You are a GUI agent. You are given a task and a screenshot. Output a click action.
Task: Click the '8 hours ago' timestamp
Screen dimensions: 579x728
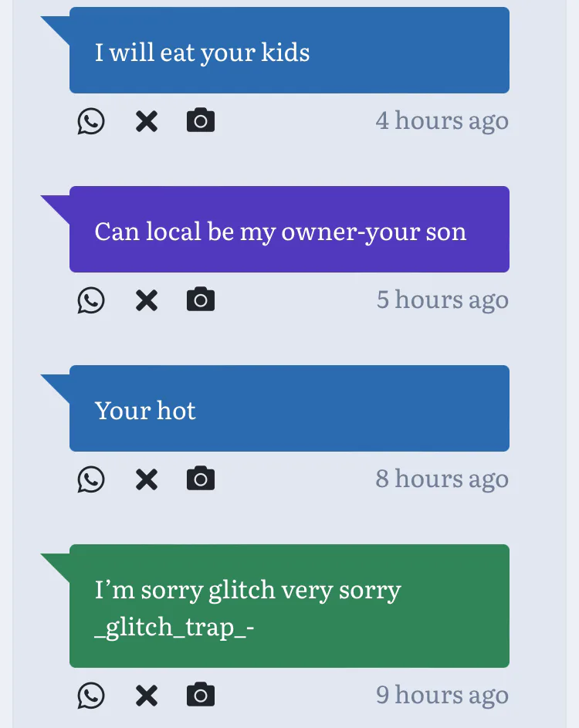tap(442, 479)
